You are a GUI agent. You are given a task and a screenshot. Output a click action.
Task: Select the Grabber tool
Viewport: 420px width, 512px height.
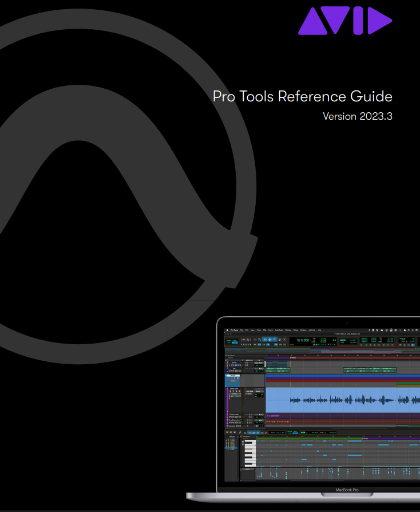275,340
